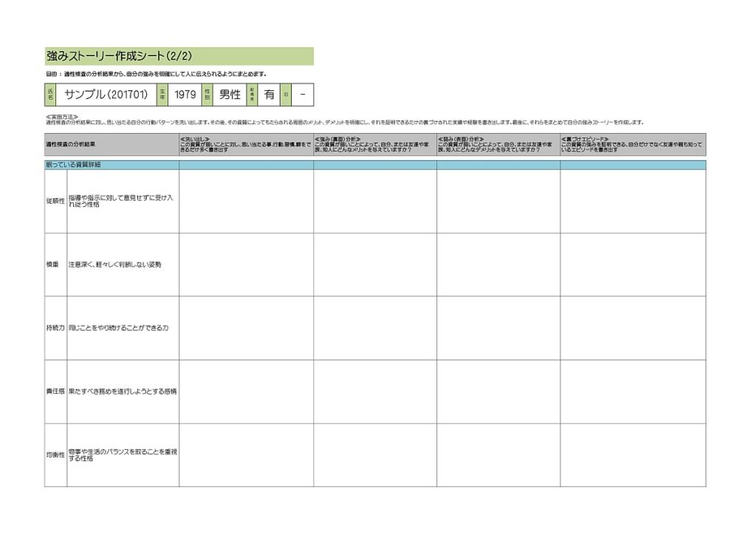
Task: Click the 裏づけエピソード cell in 従順性 row
Action: [x=633, y=202]
